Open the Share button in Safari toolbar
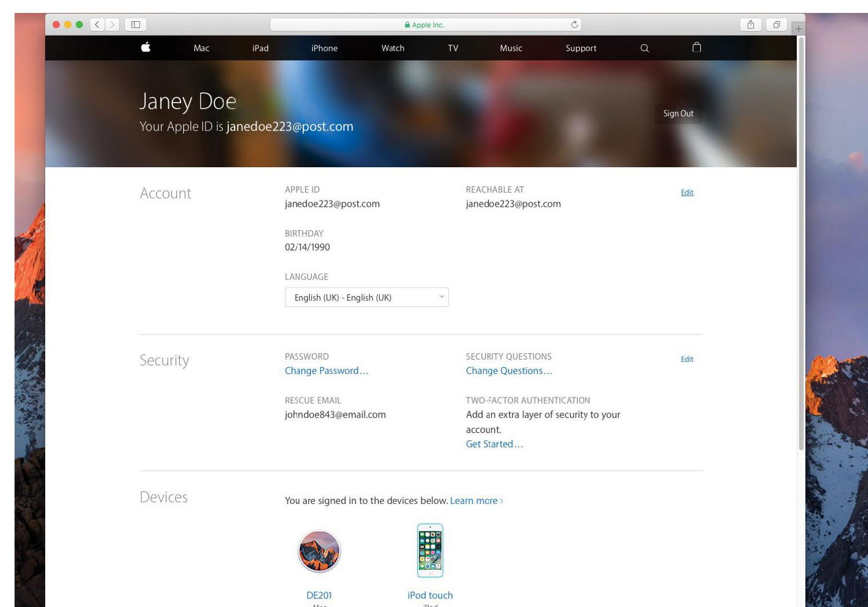 (751, 25)
